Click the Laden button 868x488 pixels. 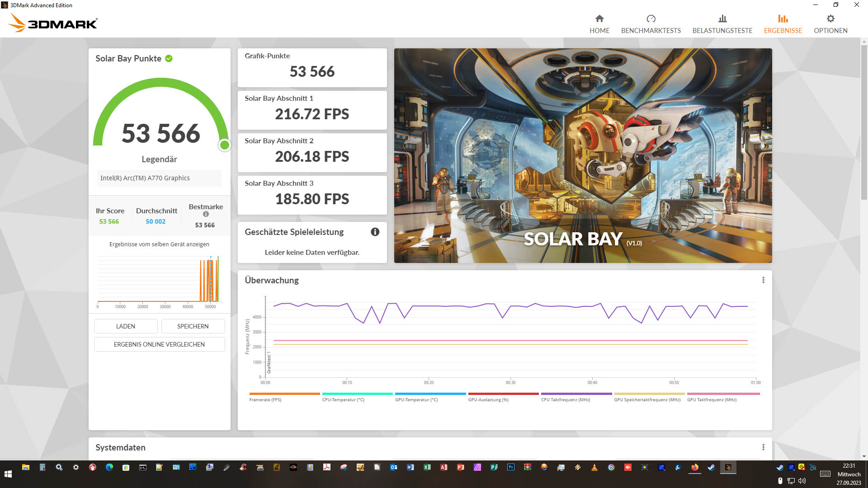click(126, 326)
